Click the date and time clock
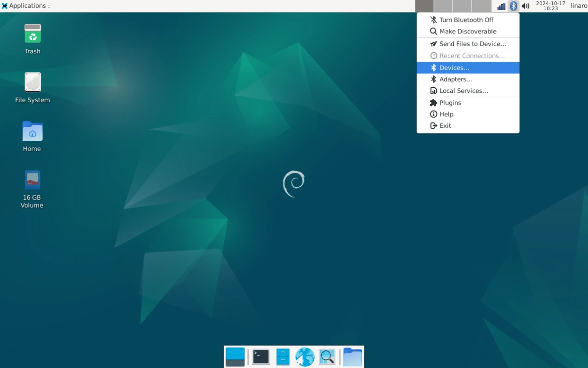588x368 pixels. tap(550, 6)
